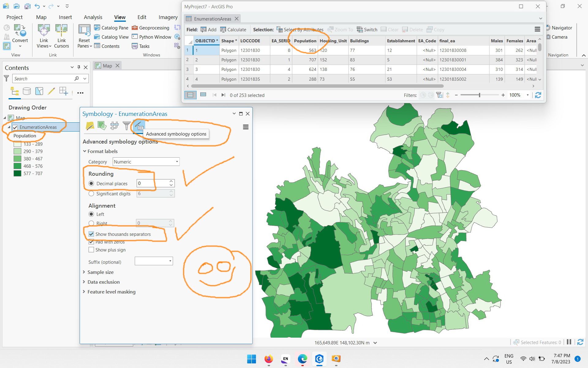Select the Primary symbology tool in Symbology pane
The height and width of the screenshot is (368, 588).
90,126
